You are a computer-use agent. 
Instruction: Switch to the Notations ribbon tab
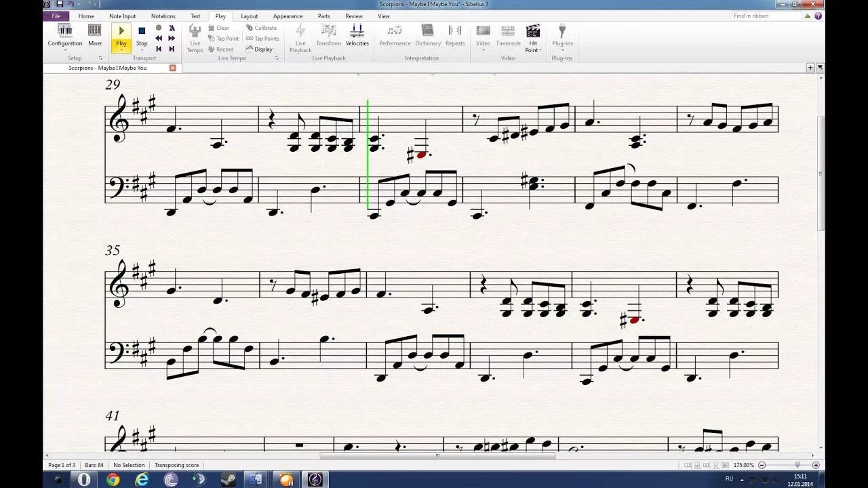point(163,16)
